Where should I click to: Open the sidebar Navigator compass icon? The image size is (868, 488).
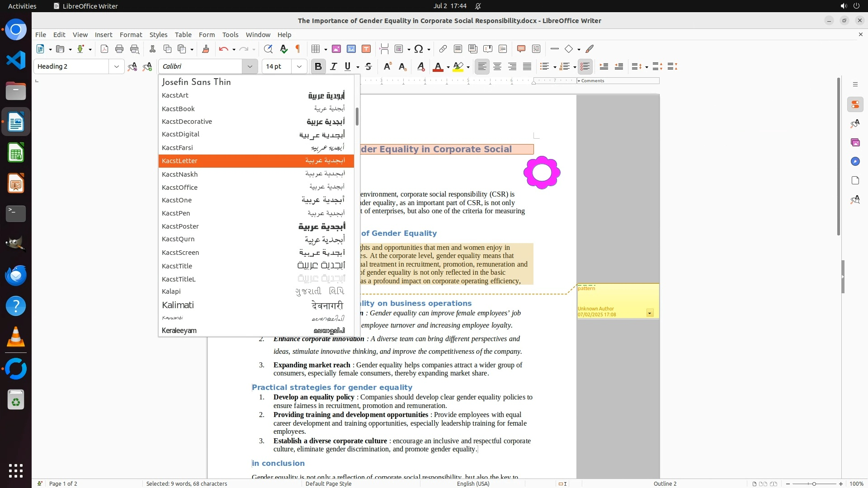point(855,161)
